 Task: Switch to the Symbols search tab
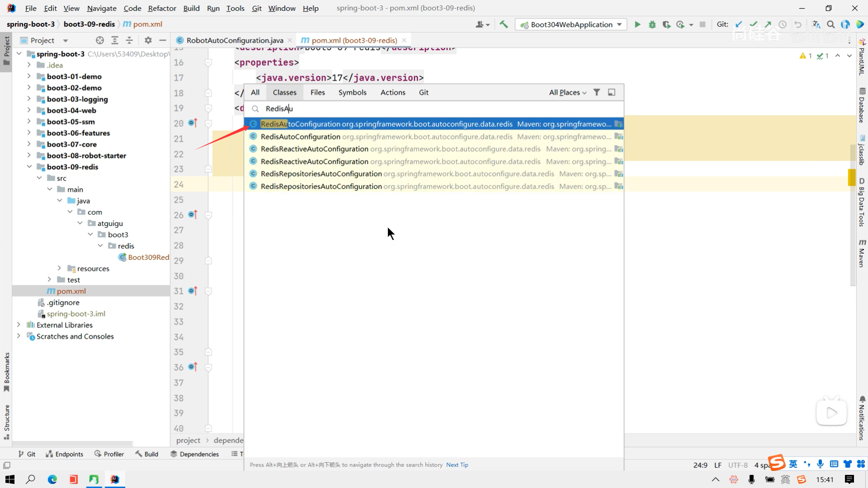pos(352,92)
